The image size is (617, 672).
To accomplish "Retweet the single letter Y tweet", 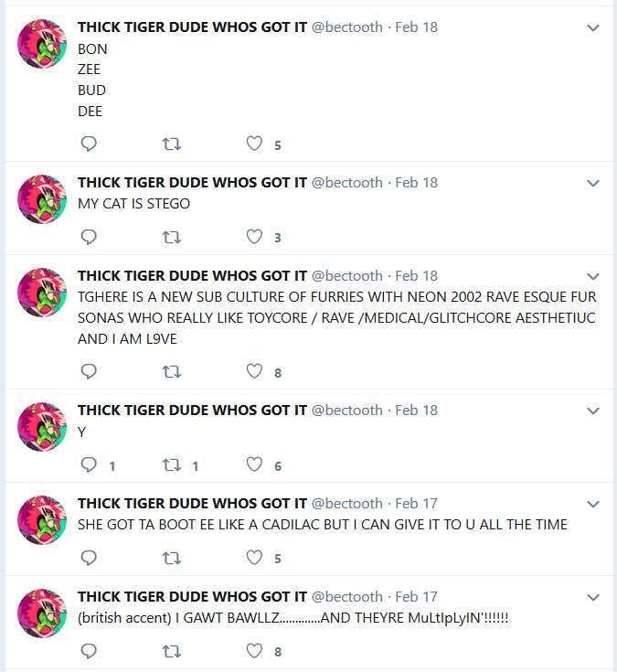I will click(x=172, y=464).
